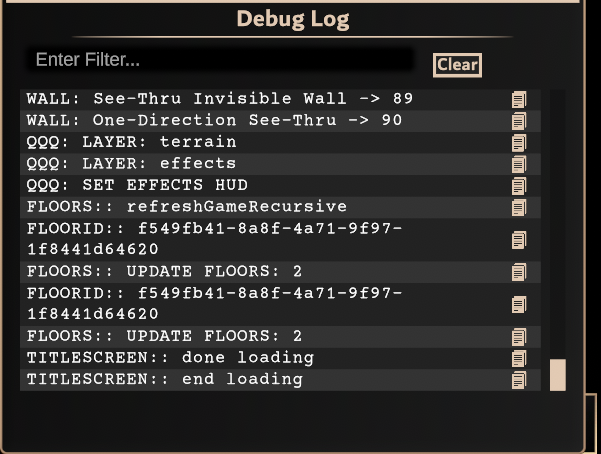Copy the first FLOORID log entry
Viewport: 601px width, 454px height.
coord(519,240)
